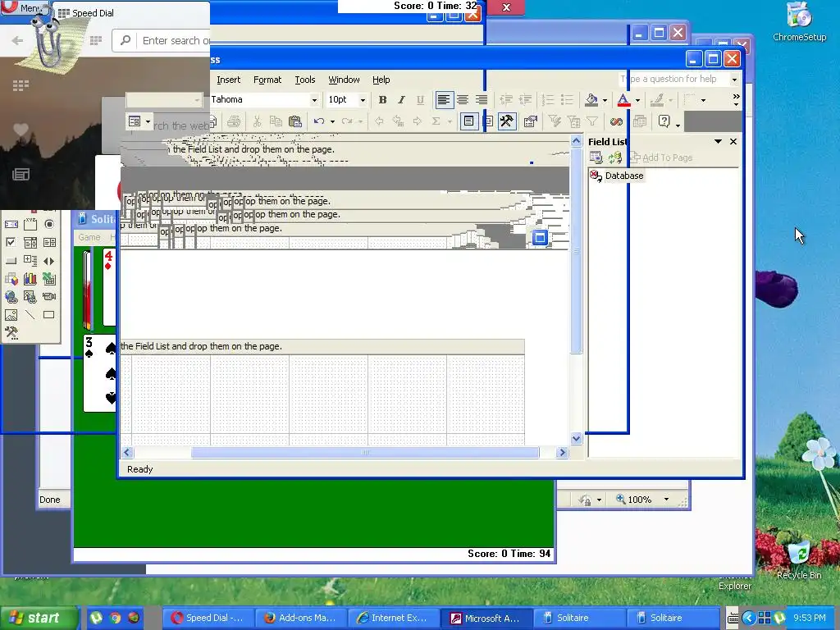Screen dimensions: 840x630
Task: Toggle Italic formatting in Access toolbar
Action: point(401,99)
